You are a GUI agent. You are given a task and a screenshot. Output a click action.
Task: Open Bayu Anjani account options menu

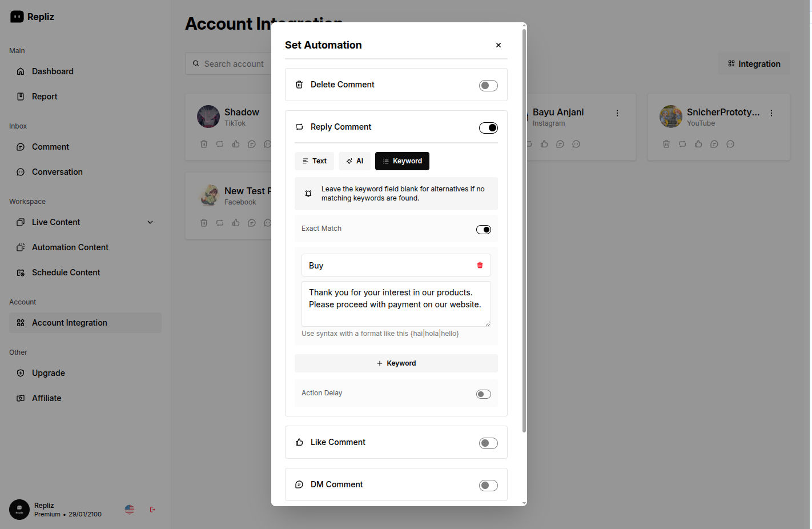617,113
